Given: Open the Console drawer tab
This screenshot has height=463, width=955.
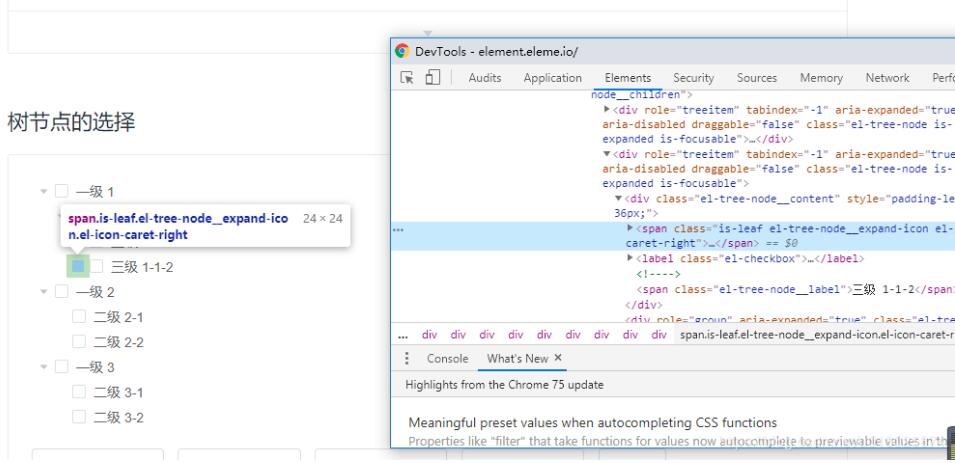Looking at the screenshot, I should point(447,358).
